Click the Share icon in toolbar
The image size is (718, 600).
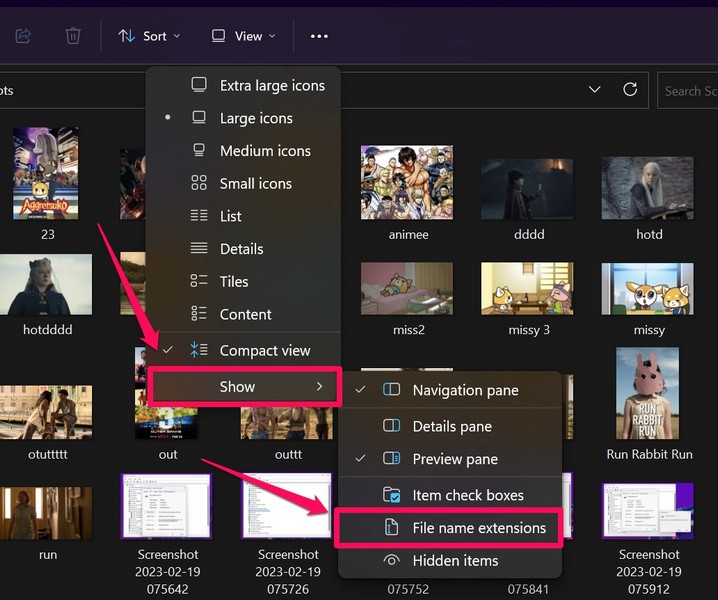(23, 36)
